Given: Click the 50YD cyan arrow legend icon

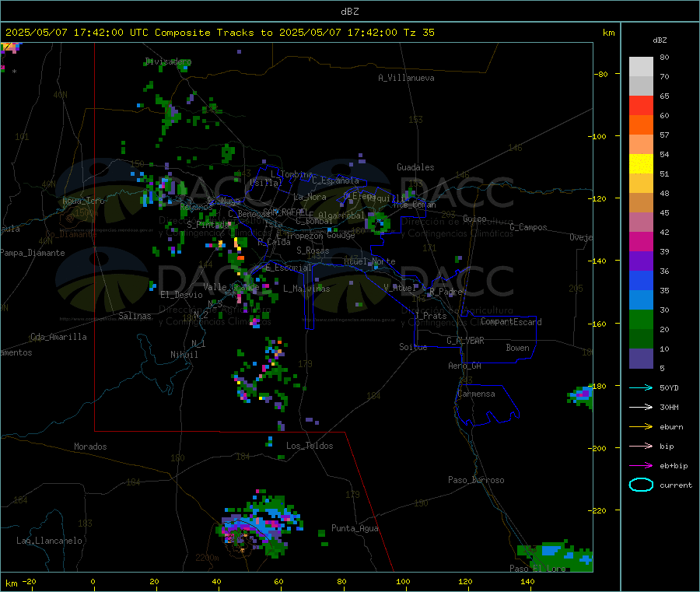Looking at the screenshot, I should 641,387.
